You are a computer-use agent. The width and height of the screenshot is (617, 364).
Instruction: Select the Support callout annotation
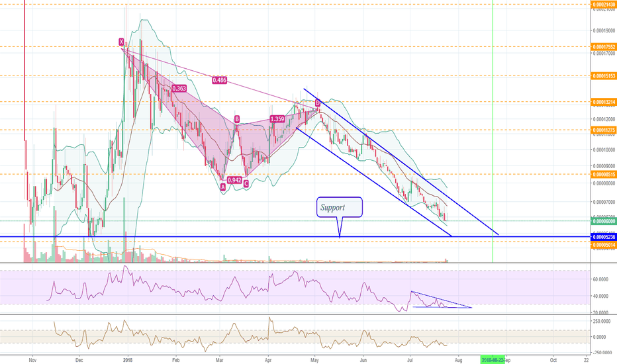click(339, 207)
